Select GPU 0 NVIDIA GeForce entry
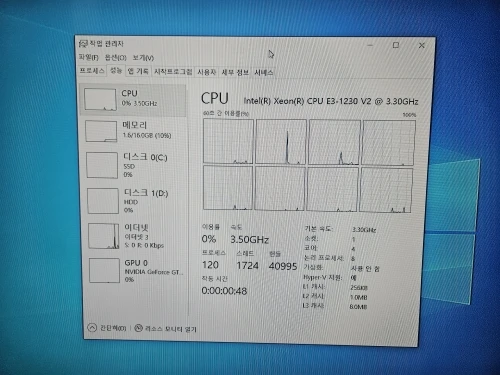The image size is (500, 375). [x=137, y=271]
